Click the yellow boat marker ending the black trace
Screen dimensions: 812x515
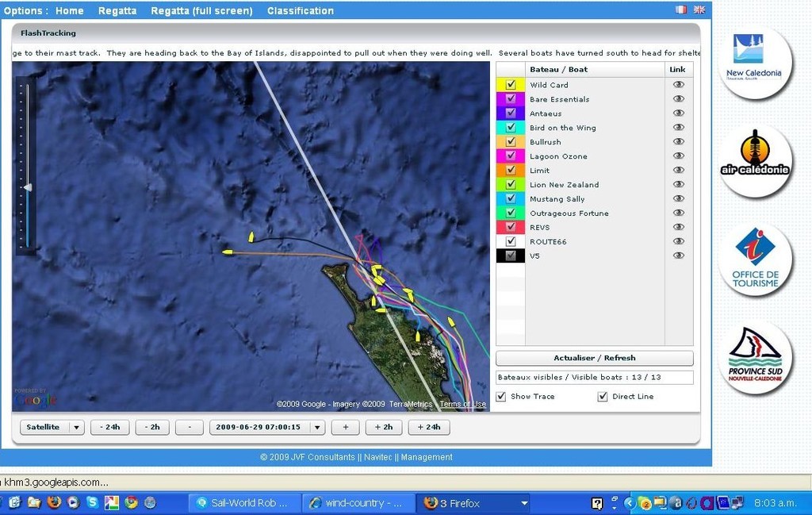click(251, 237)
